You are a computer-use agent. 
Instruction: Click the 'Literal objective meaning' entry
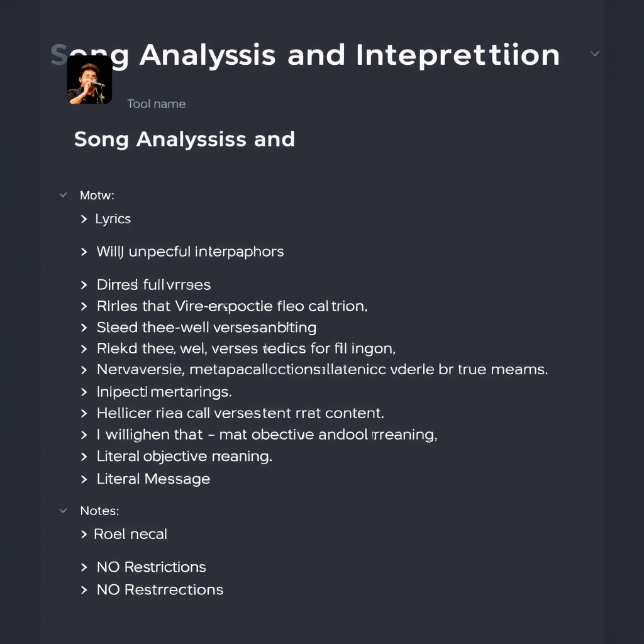tap(184, 456)
